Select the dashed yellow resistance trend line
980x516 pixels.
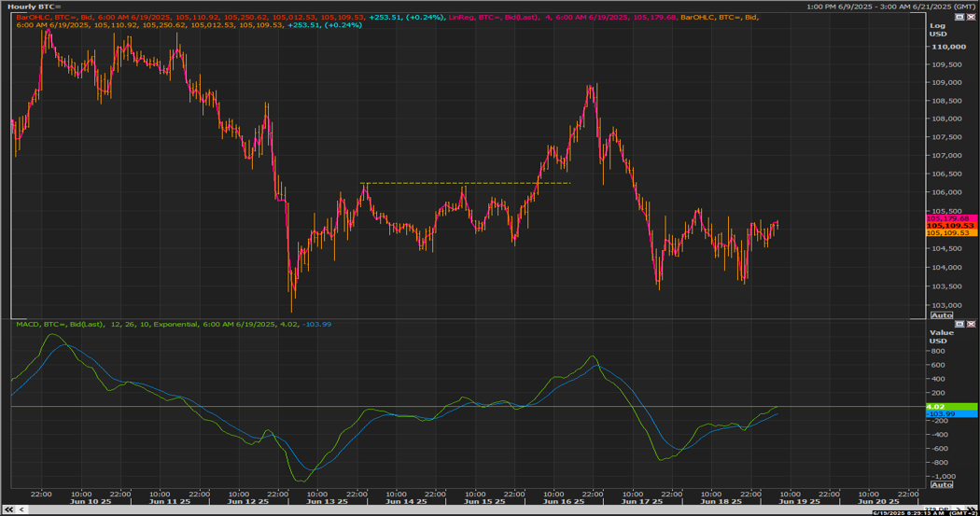click(466, 183)
